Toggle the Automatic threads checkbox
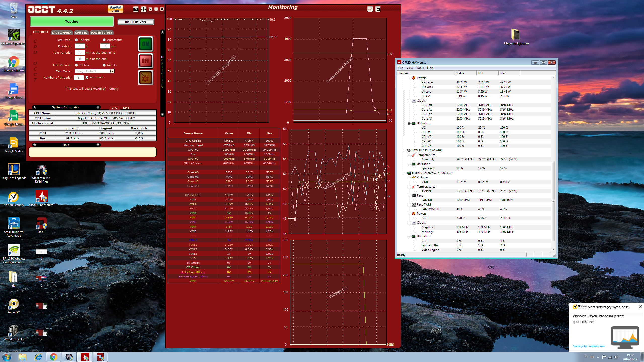This screenshot has width=644, height=362. (x=87, y=78)
